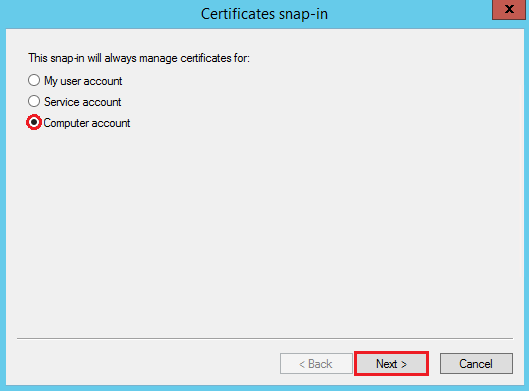Viewport: 529px width, 391px height.
Task: Select the My user account radio button
Action: (34, 81)
